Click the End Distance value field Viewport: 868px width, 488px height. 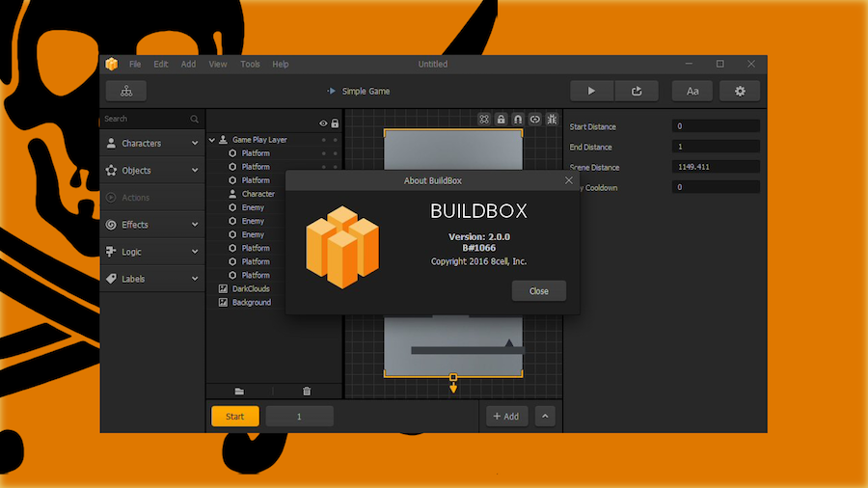[x=716, y=147]
